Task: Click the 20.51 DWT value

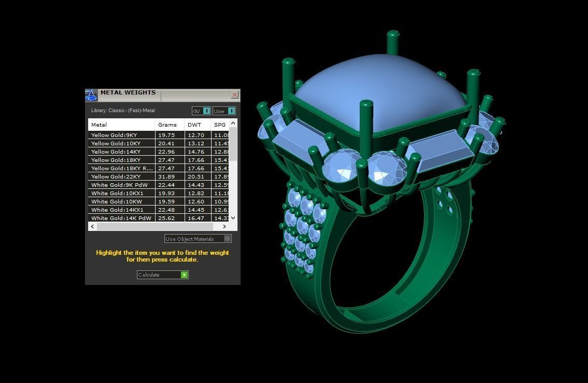Action: click(x=196, y=176)
